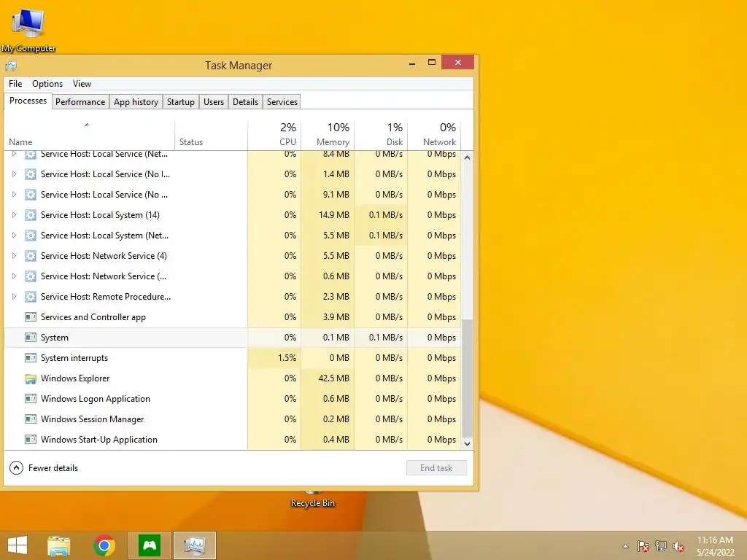Sort by the Disk column header
747x560 pixels.
coord(381,135)
